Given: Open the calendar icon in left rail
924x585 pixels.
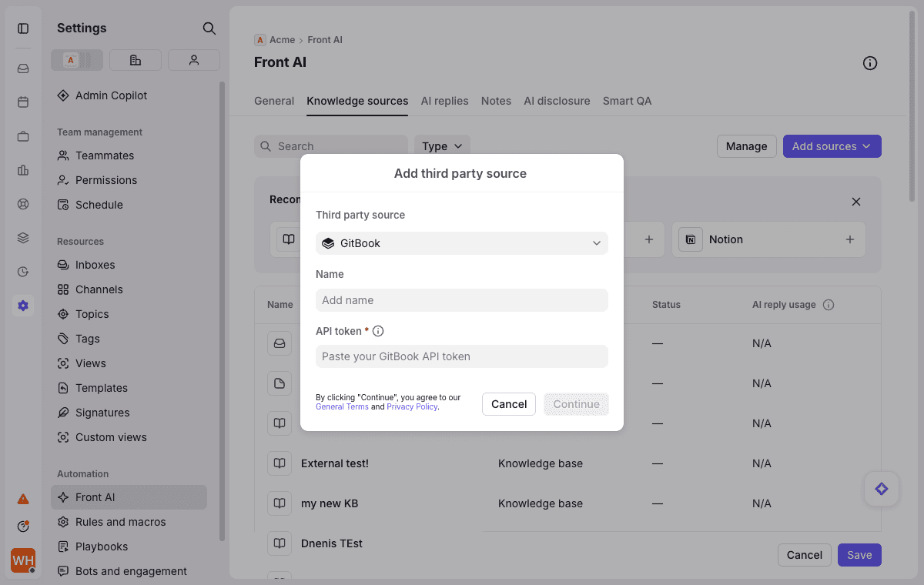Looking at the screenshot, I should (x=23, y=102).
